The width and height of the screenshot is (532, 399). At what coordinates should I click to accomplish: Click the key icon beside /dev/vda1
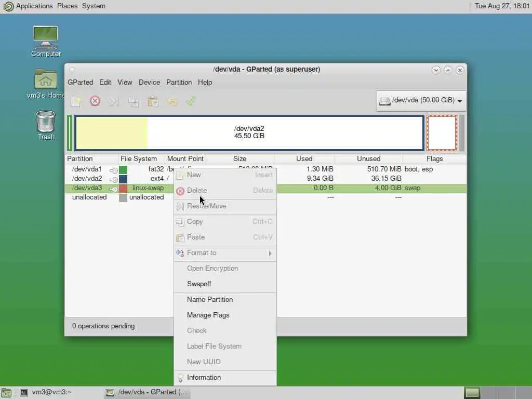114,170
